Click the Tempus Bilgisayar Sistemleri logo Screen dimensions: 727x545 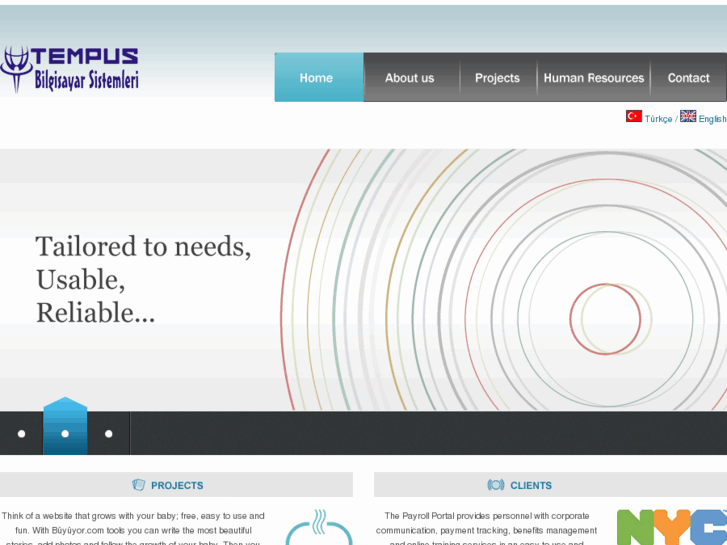tap(70, 70)
